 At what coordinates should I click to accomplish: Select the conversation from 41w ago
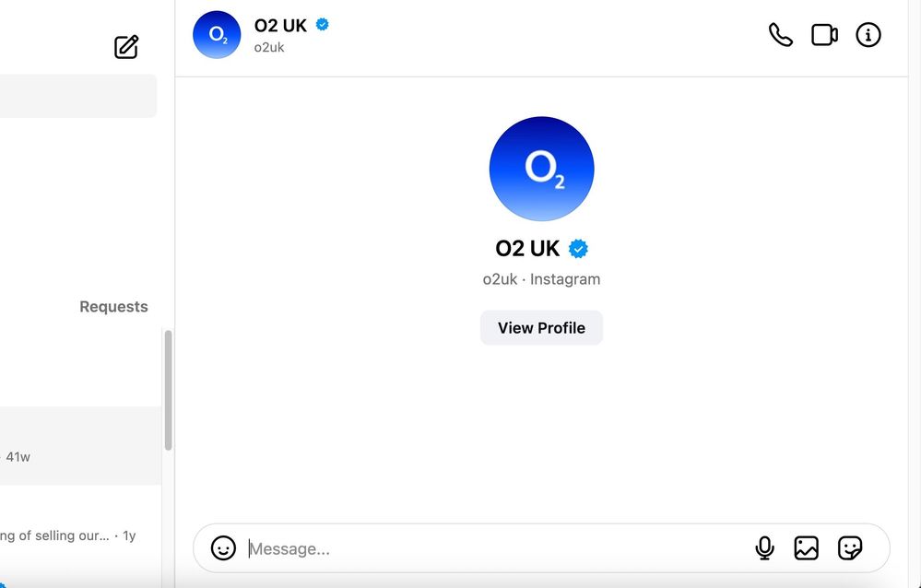pos(78,446)
